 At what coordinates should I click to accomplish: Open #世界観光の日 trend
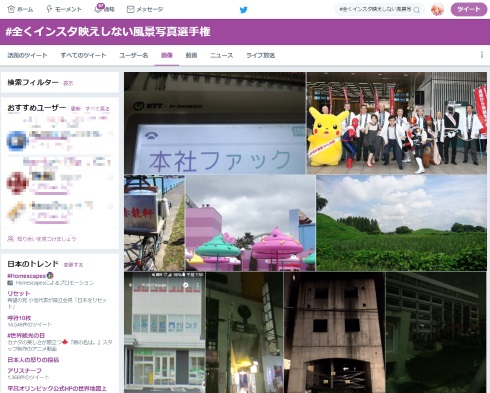[26, 335]
